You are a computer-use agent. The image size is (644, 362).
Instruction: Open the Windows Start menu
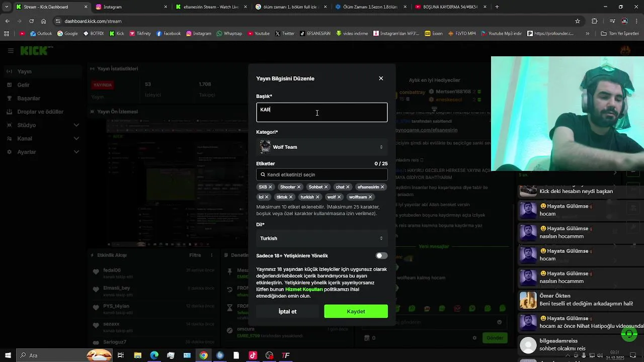click(x=8, y=355)
